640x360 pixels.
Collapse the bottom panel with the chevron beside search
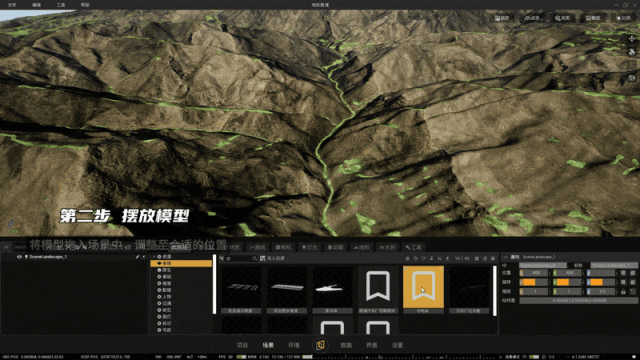[x=6, y=247]
